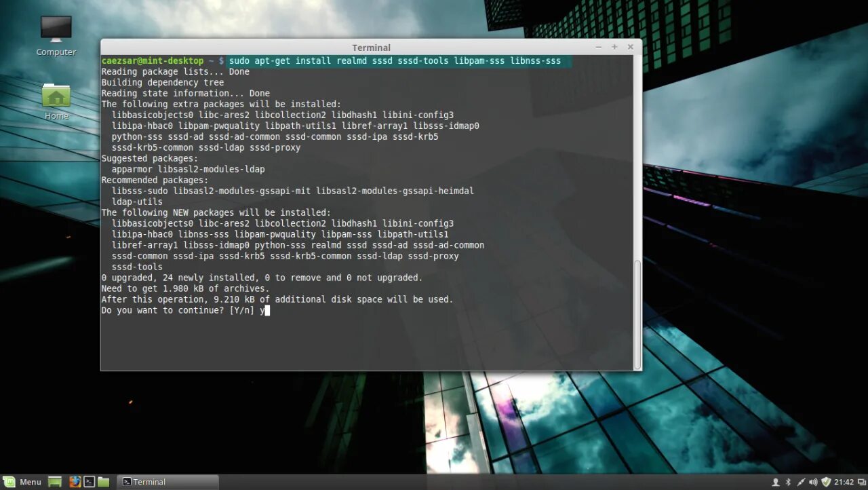The width and height of the screenshot is (868, 490).
Task: Launch Firefox from the panel
Action: (75, 482)
